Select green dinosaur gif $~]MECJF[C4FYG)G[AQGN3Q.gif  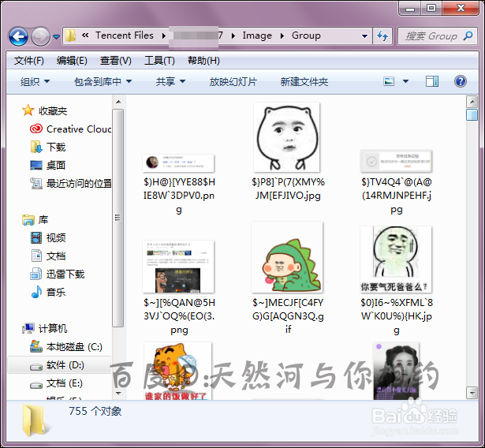click(x=287, y=257)
